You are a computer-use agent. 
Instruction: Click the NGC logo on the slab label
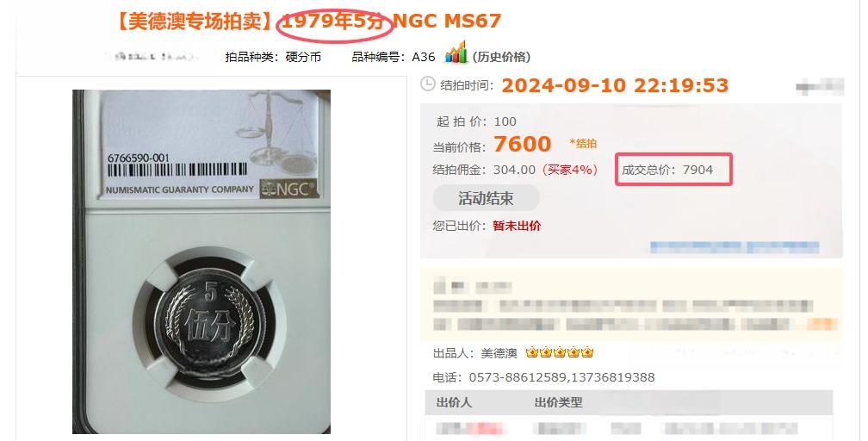click(288, 189)
